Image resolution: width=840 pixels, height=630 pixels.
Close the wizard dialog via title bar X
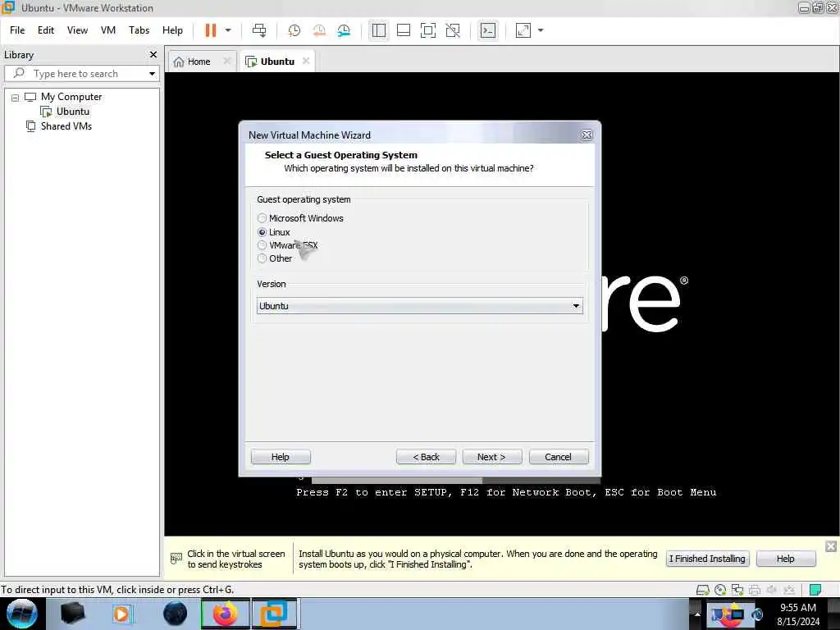pos(587,135)
